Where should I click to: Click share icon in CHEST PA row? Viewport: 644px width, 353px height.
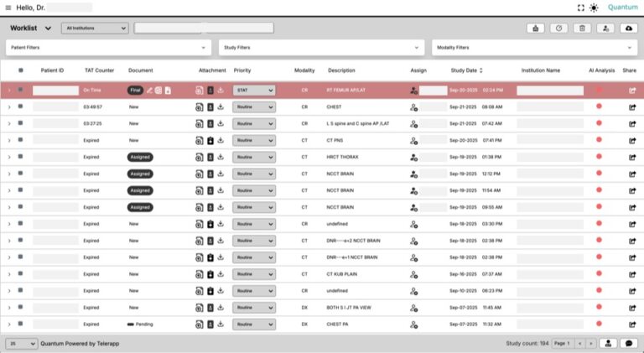[x=632, y=324]
